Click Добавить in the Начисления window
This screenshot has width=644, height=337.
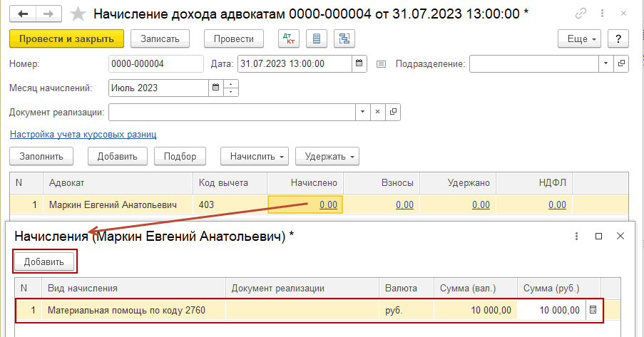pyautogui.click(x=44, y=261)
